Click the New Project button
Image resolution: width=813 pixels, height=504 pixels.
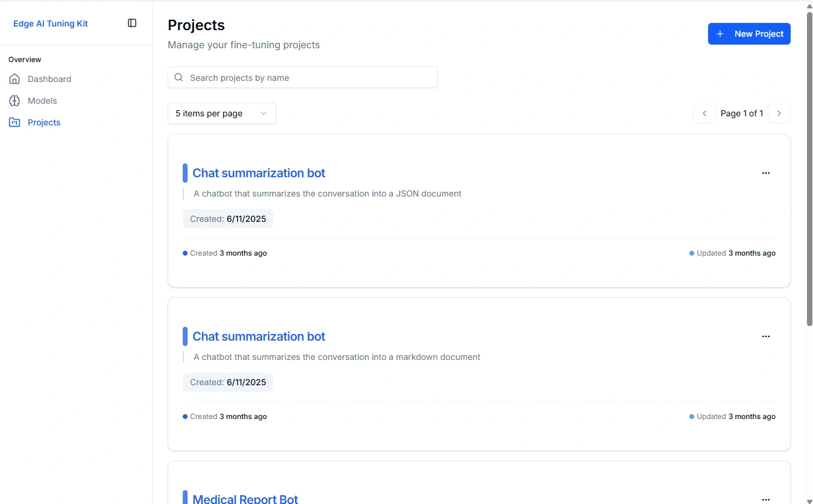click(x=749, y=34)
